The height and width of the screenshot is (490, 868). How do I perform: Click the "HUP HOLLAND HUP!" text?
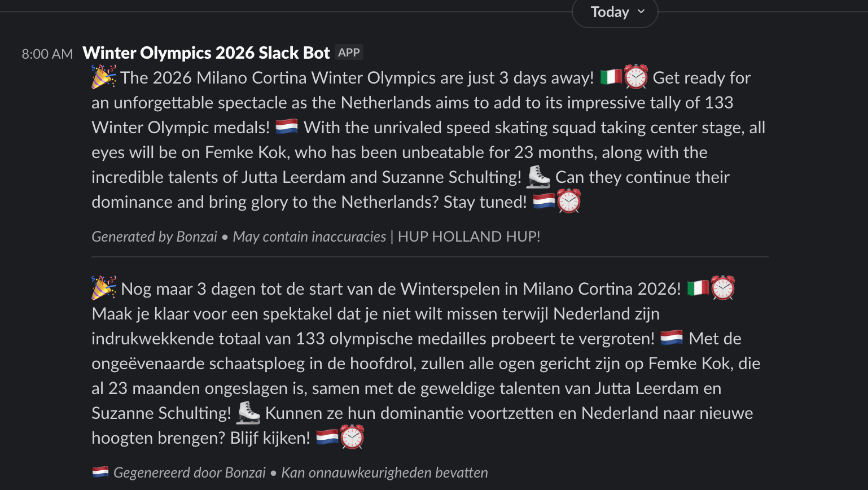tap(468, 236)
